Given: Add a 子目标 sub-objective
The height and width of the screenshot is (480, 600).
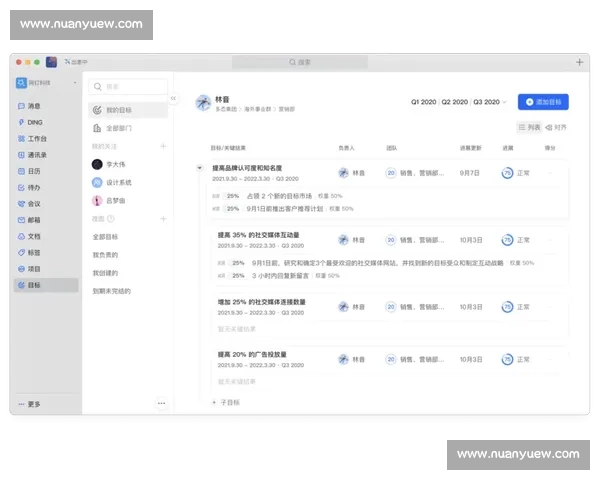Looking at the screenshot, I should pyautogui.click(x=226, y=402).
